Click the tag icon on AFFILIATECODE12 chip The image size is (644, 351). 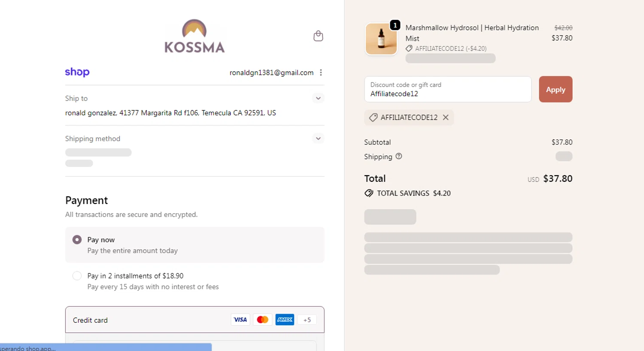[x=373, y=117]
